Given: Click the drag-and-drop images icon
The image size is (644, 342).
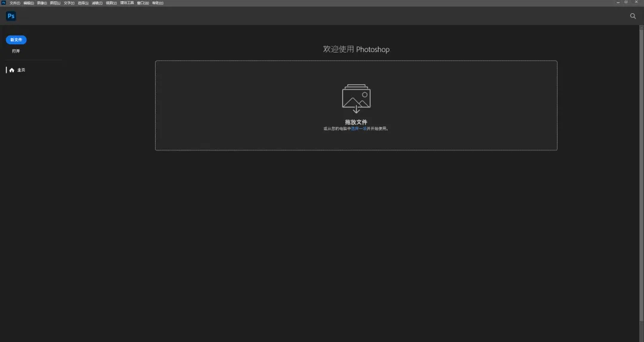Looking at the screenshot, I should pos(356,98).
